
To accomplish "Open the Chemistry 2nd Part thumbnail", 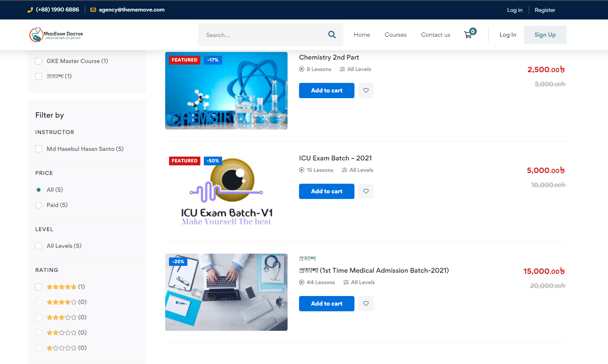I will tap(226, 91).
